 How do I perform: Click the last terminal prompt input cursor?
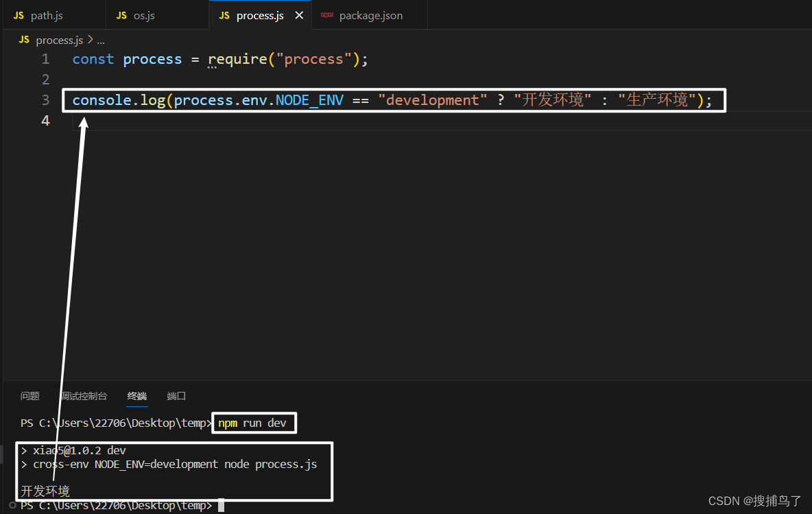(x=221, y=505)
